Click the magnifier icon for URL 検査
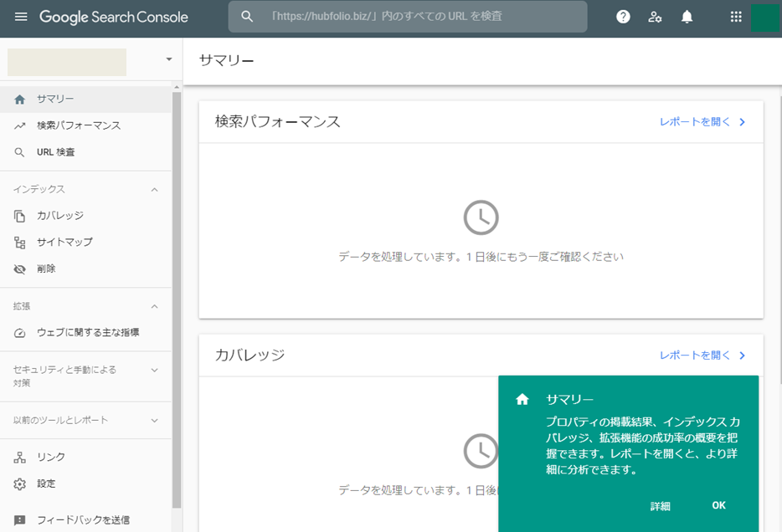The width and height of the screenshot is (782, 532). (x=19, y=152)
